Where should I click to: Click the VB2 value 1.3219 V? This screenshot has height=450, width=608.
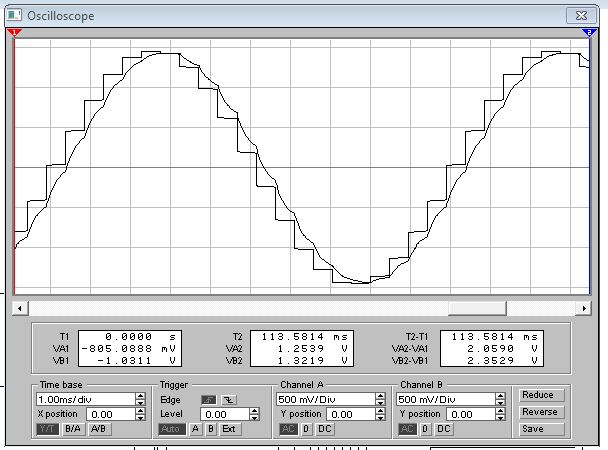coord(312,360)
